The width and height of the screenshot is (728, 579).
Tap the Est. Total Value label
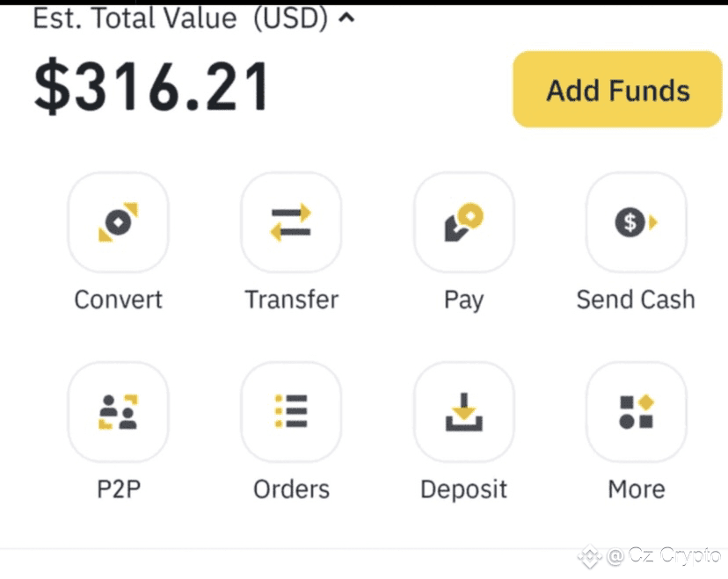[135, 18]
